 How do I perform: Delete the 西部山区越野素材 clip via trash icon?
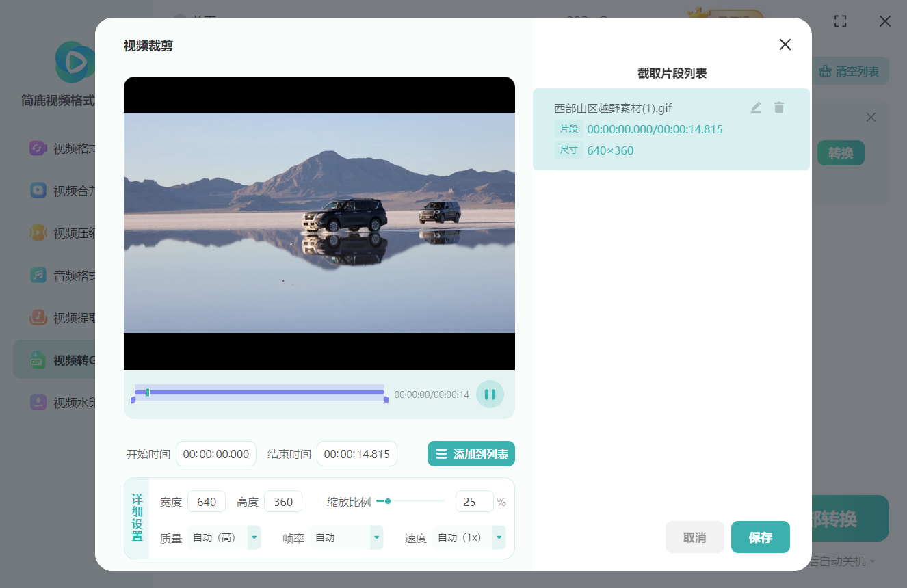pyautogui.click(x=779, y=107)
